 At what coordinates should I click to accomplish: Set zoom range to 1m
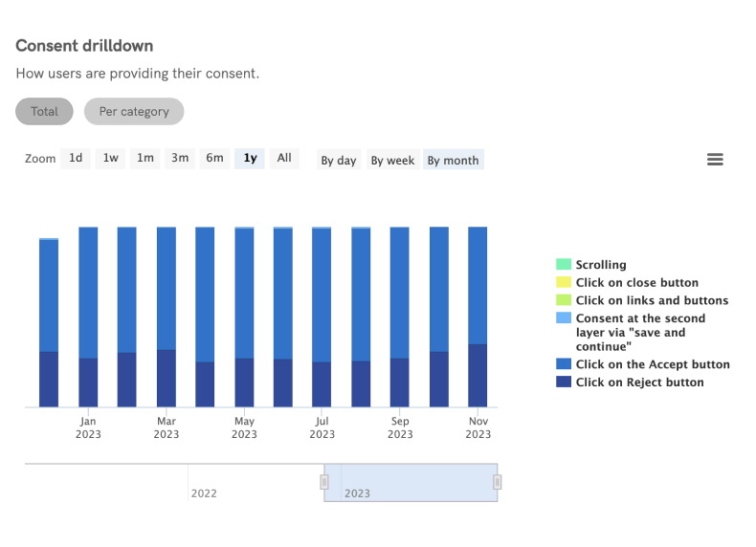pyautogui.click(x=145, y=159)
